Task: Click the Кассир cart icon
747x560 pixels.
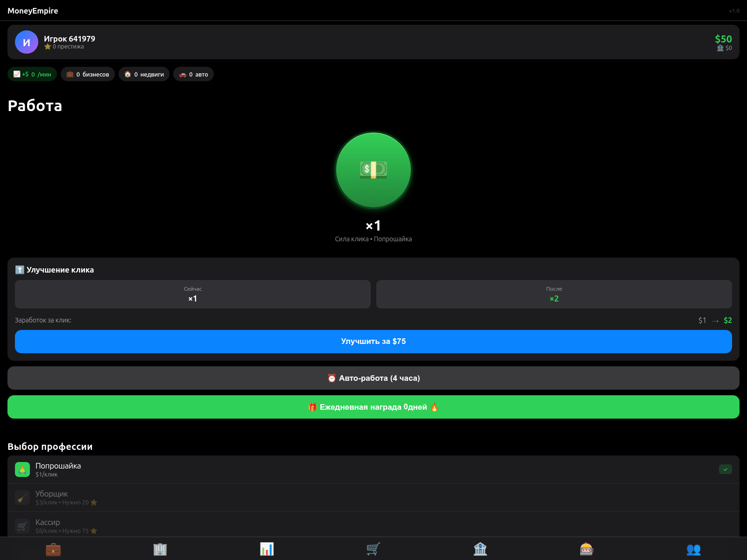Action: [22, 526]
